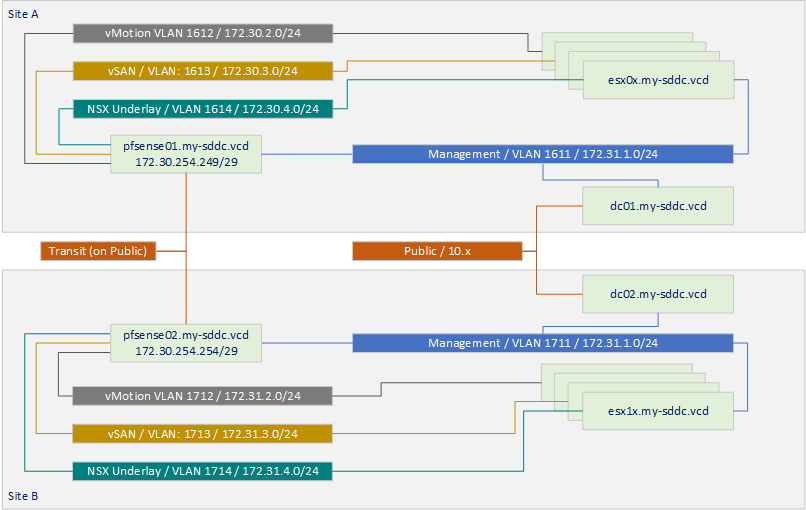This screenshot has width=806, height=510.
Task: Click the esx0x.my-sddc.vcd host box
Action: [x=658, y=80]
